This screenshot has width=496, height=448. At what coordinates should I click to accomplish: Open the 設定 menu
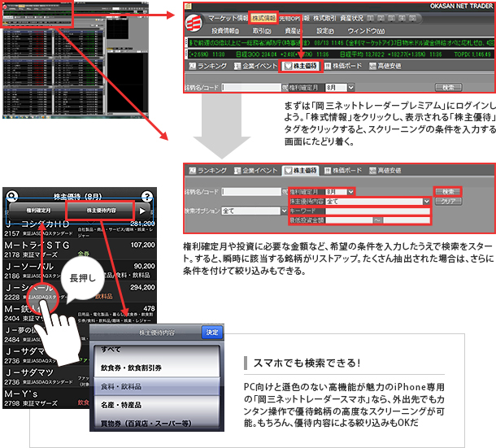(x=325, y=31)
